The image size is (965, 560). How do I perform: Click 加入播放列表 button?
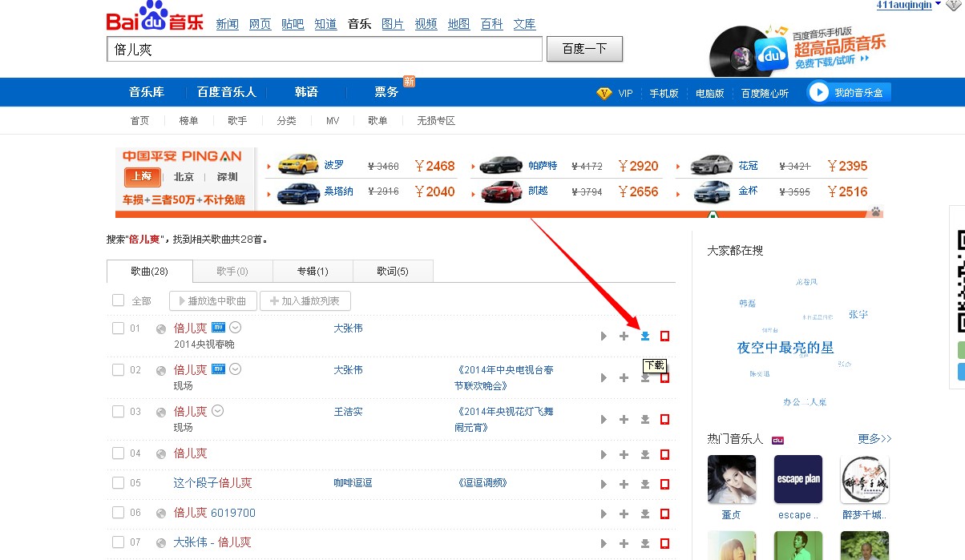coord(305,301)
